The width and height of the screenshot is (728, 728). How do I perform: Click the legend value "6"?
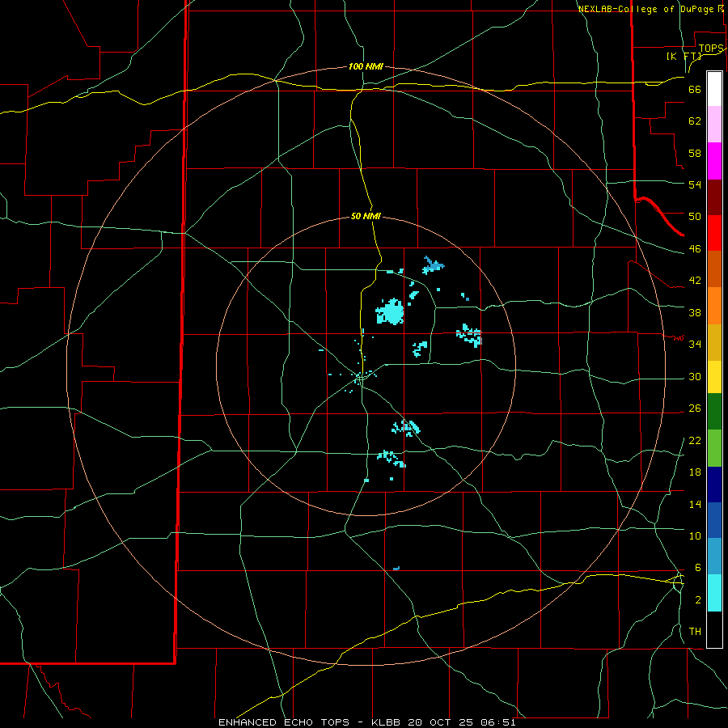(697, 568)
